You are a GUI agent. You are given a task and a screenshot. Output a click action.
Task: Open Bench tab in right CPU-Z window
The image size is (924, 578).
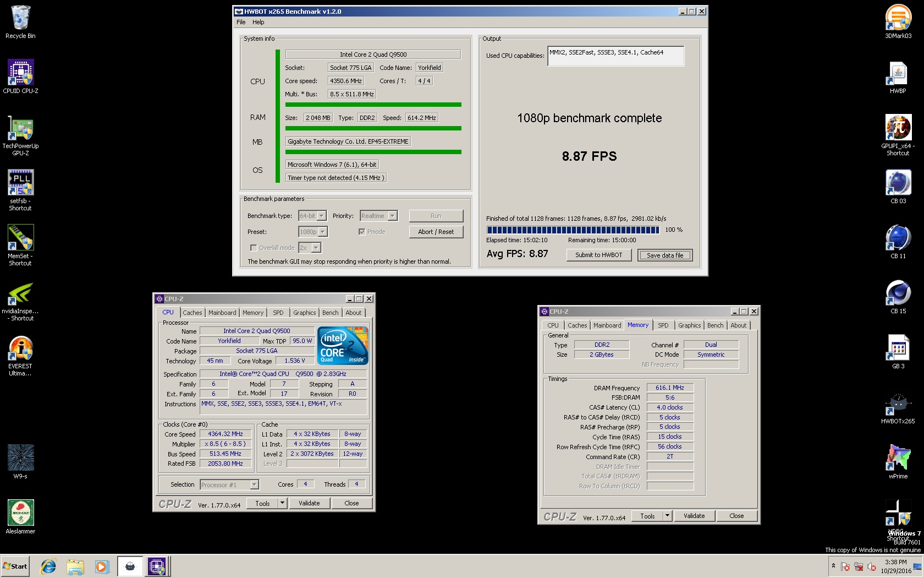716,325
